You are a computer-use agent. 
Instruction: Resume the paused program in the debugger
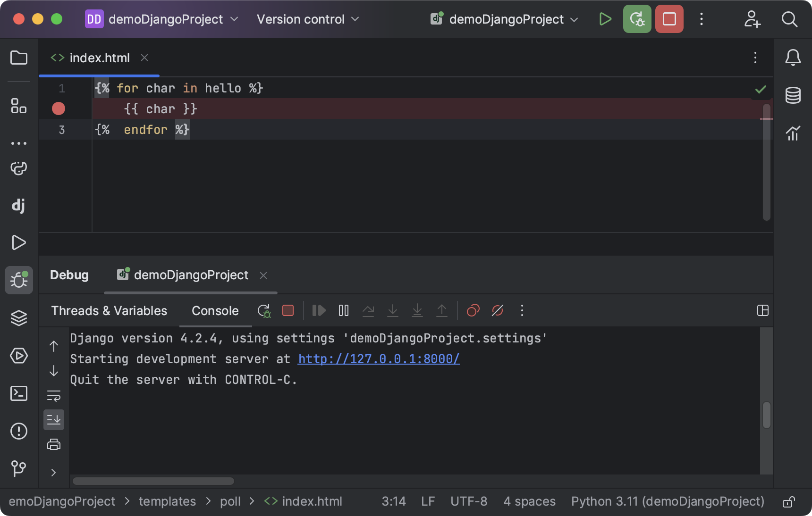click(x=319, y=311)
